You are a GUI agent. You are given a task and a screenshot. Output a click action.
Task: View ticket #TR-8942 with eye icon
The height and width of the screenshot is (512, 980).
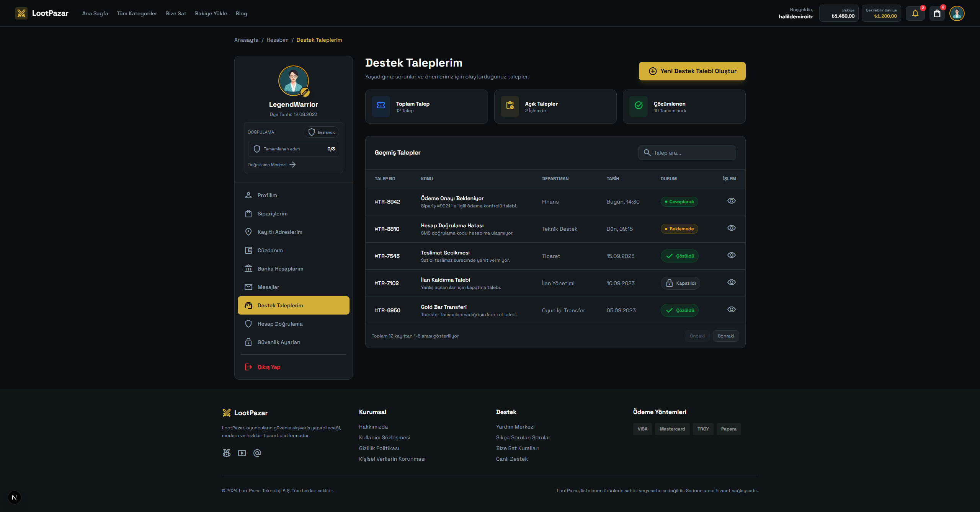click(731, 201)
